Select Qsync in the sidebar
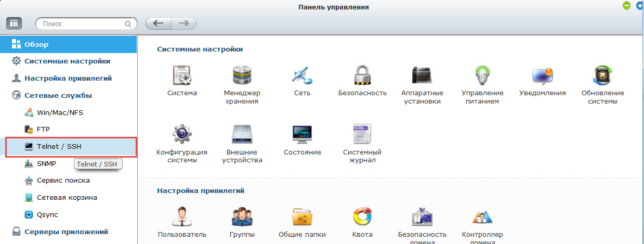 pyautogui.click(x=69, y=214)
